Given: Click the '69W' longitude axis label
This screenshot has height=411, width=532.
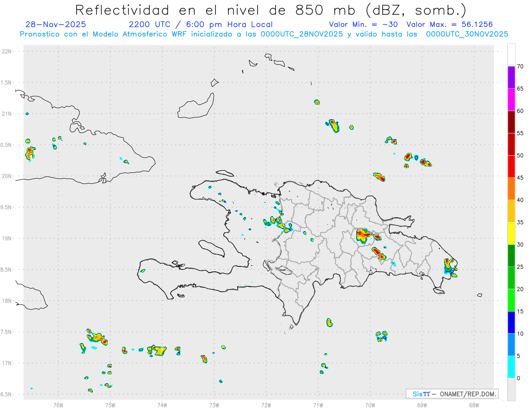Looking at the screenshot, I should (x=422, y=405).
